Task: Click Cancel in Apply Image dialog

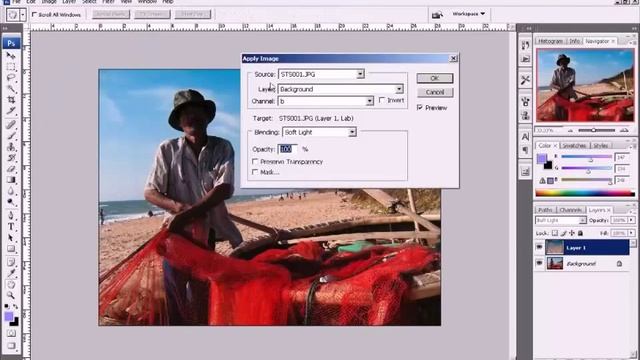Action: click(x=435, y=92)
